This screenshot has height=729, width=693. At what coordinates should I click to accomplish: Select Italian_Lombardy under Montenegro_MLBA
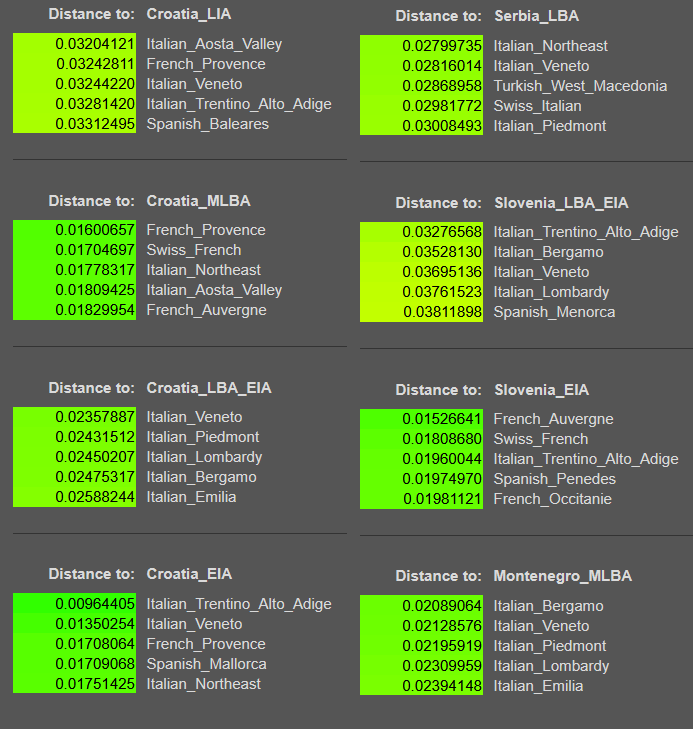click(x=551, y=666)
